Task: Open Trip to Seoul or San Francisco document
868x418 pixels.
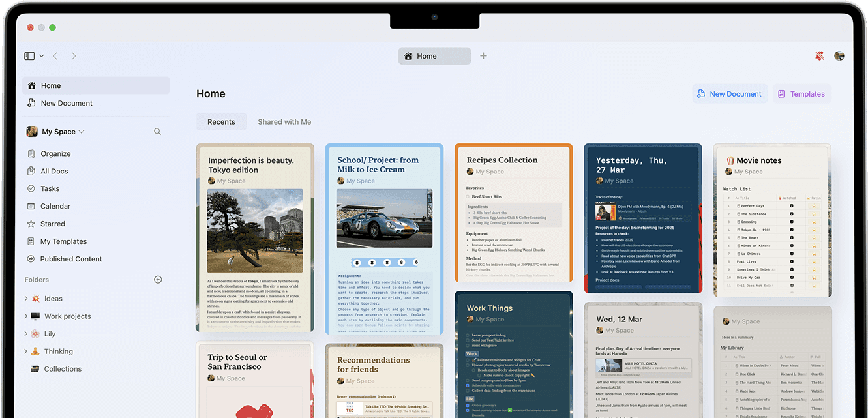Action: pos(255,380)
